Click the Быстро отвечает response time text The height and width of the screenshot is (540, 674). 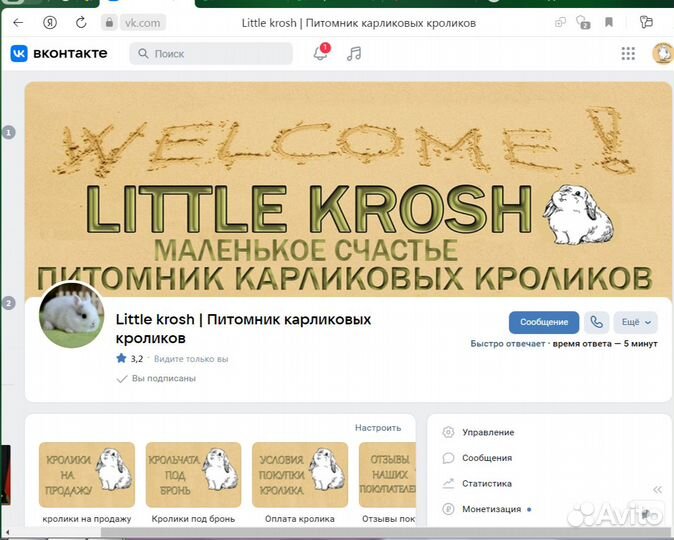click(564, 344)
